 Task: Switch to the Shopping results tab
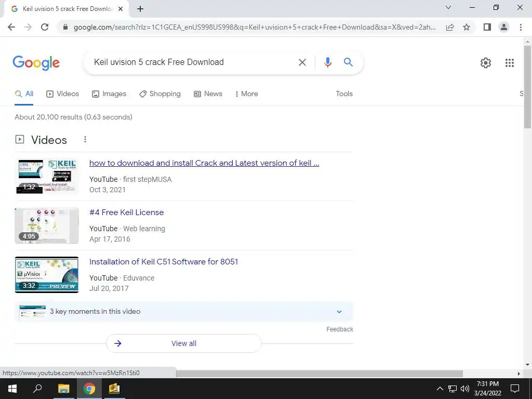(x=160, y=94)
